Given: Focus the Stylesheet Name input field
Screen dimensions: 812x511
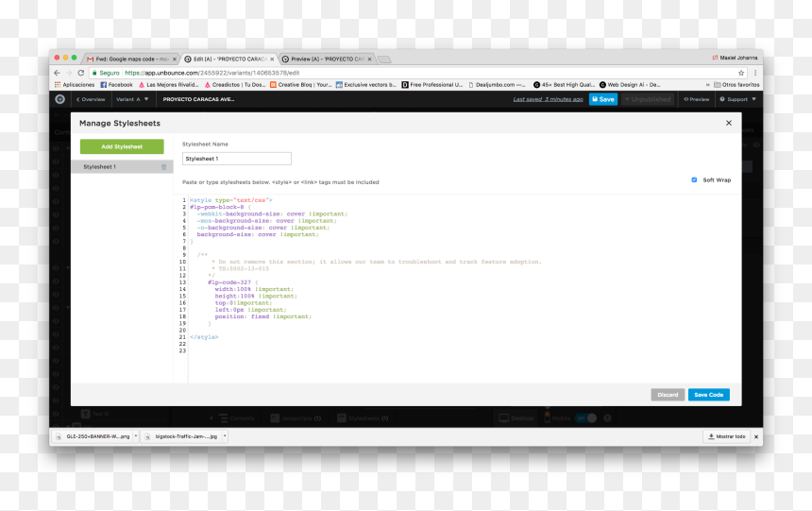Looking at the screenshot, I should pyautogui.click(x=237, y=159).
